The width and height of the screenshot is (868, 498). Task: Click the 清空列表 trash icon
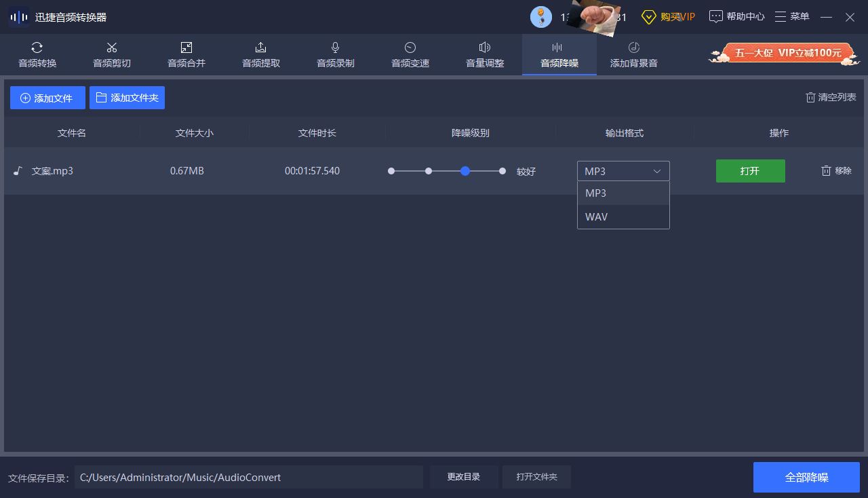pyautogui.click(x=810, y=98)
